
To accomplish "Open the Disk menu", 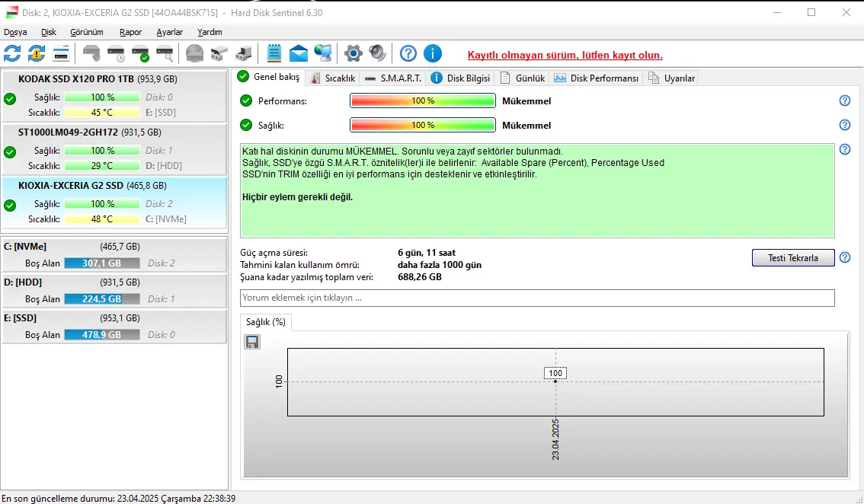I will point(49,32).
